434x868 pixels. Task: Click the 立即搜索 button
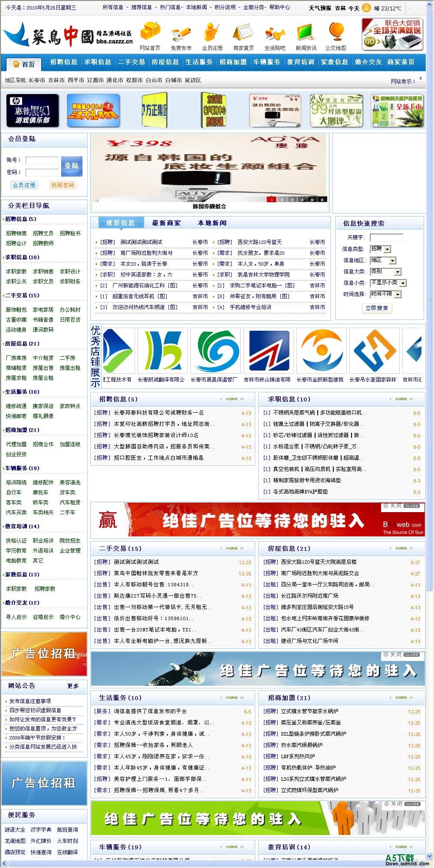pyautogui.click(x=377, y=308)
